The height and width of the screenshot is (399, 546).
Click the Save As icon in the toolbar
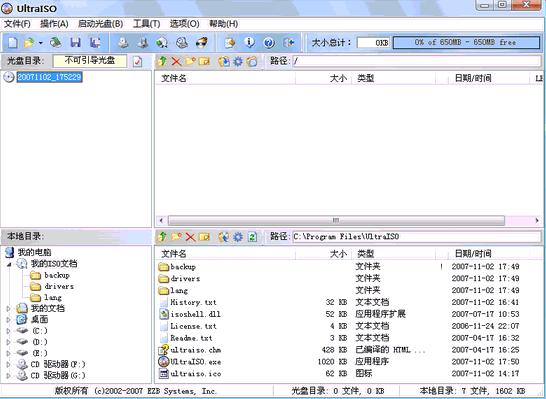click(95, 42)
